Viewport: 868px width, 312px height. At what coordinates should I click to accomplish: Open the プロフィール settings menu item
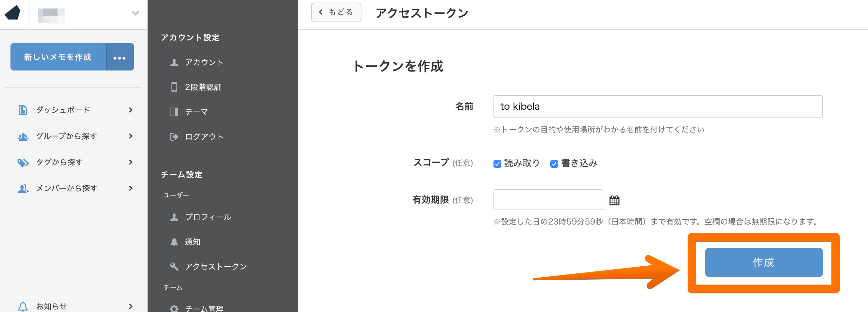208,217
